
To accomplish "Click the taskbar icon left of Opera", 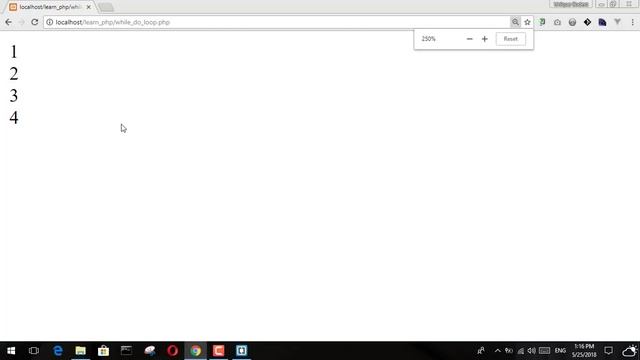I will click(149, 351).
